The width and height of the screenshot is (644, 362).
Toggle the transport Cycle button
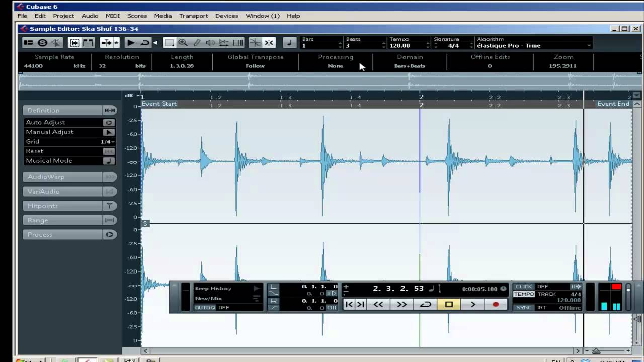(425, 304)
